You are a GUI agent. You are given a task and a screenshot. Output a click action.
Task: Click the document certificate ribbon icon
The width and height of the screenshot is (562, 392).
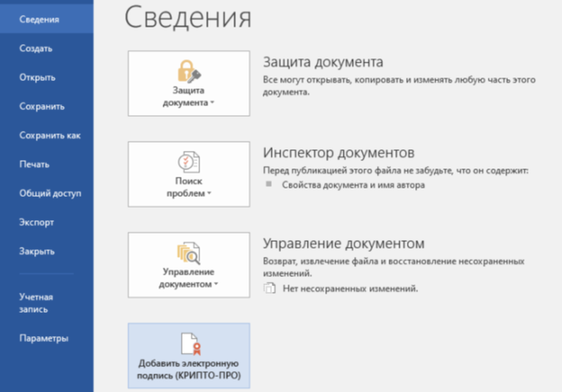tap(191, 344)
